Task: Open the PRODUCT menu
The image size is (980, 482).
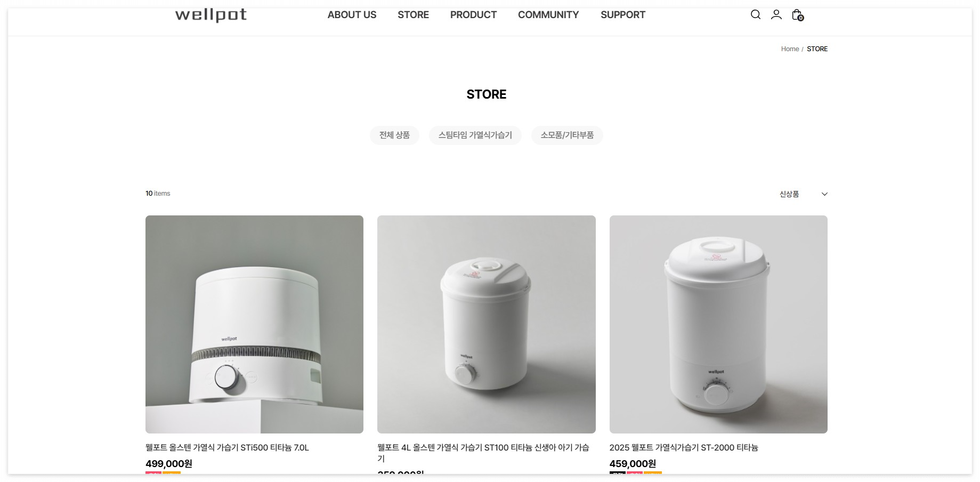Action: [x=473, y=15]
